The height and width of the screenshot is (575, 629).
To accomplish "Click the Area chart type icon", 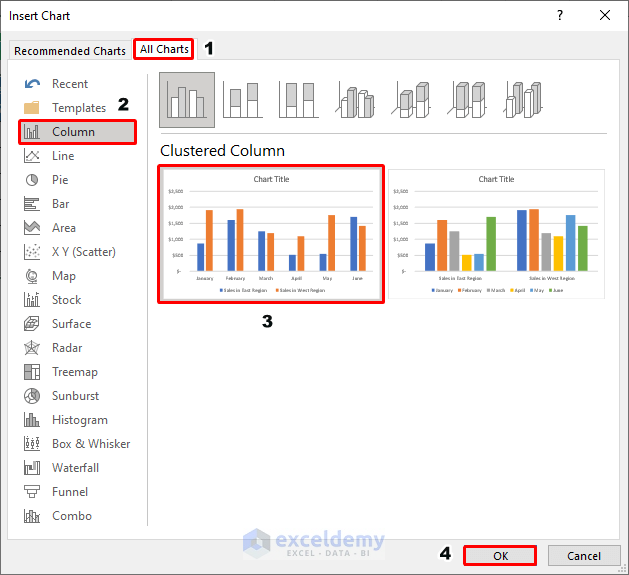I will click(32, 228).
